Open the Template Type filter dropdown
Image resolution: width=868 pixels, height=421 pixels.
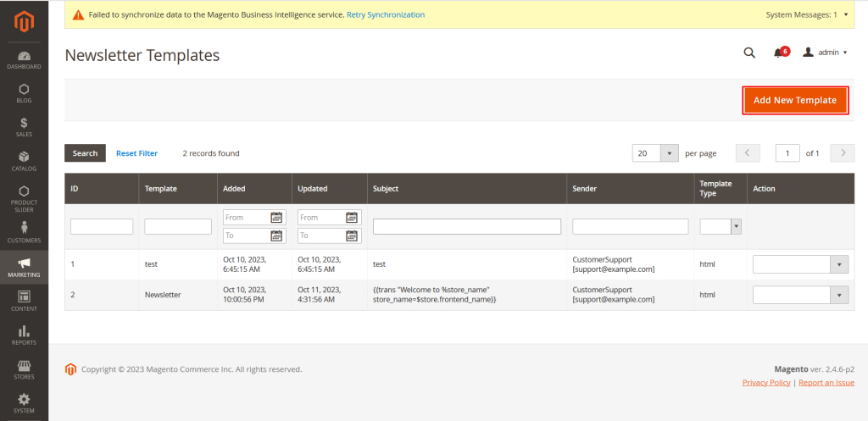[x=735, y=226]
